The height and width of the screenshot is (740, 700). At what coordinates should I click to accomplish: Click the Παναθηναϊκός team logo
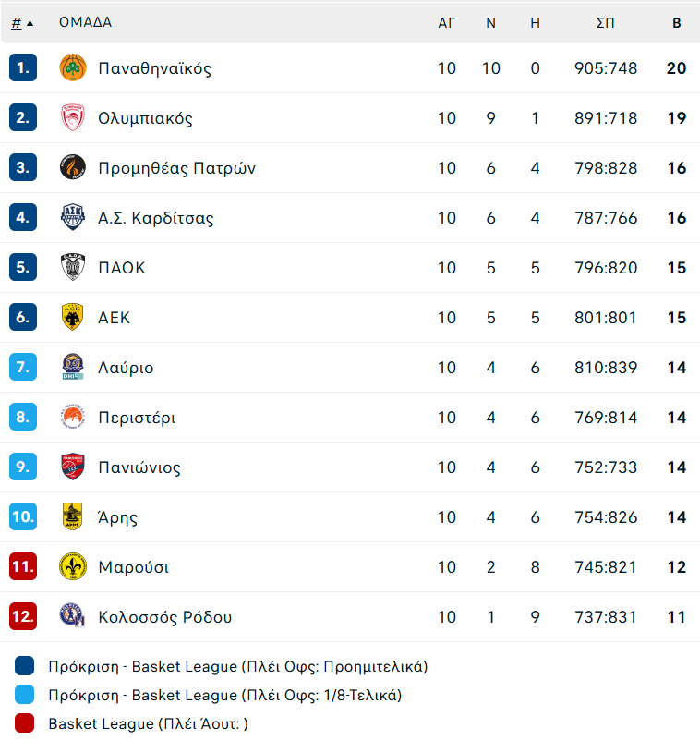[x=73, y=68]
